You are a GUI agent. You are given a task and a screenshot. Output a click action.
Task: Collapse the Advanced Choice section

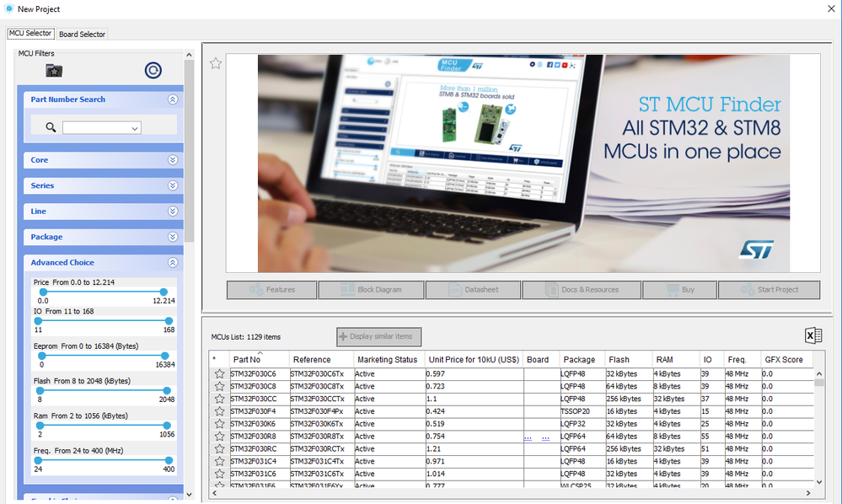(x=173, y=262)
